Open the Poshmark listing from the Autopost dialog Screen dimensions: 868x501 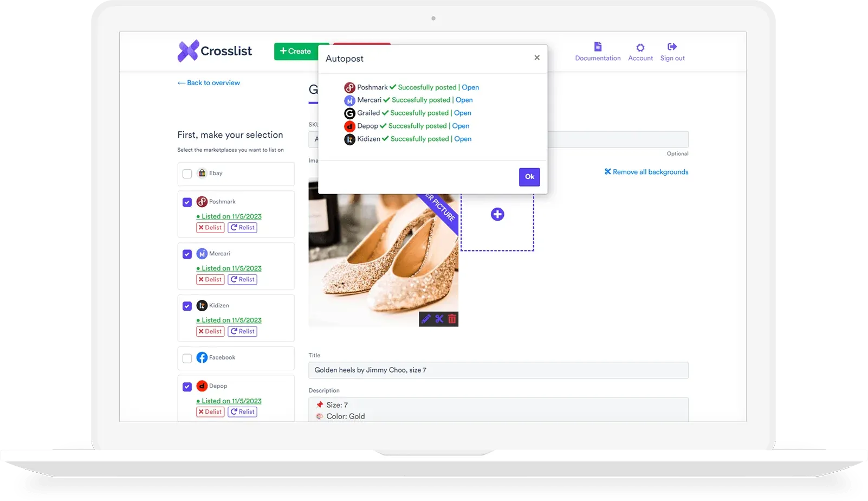[x=470, y=87]
